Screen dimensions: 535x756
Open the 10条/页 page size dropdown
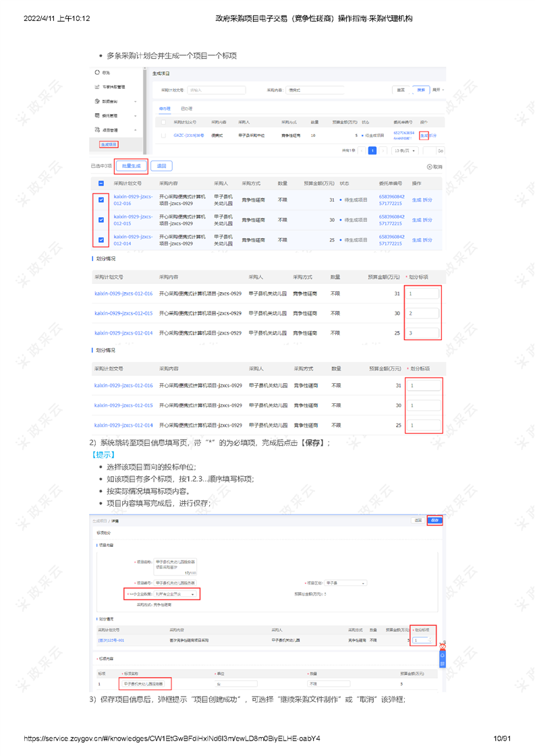point(405,151)
